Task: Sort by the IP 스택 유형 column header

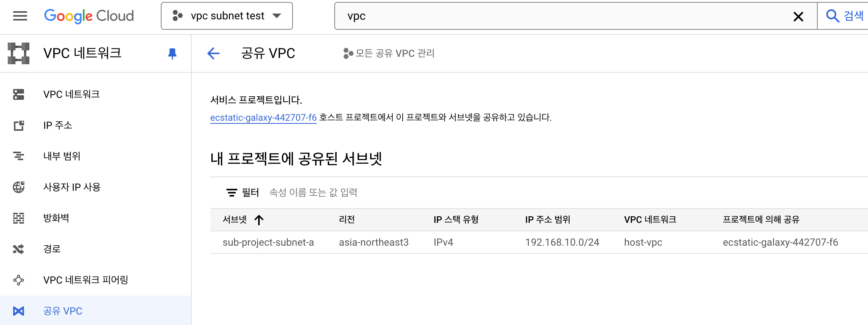Action: 456,220
